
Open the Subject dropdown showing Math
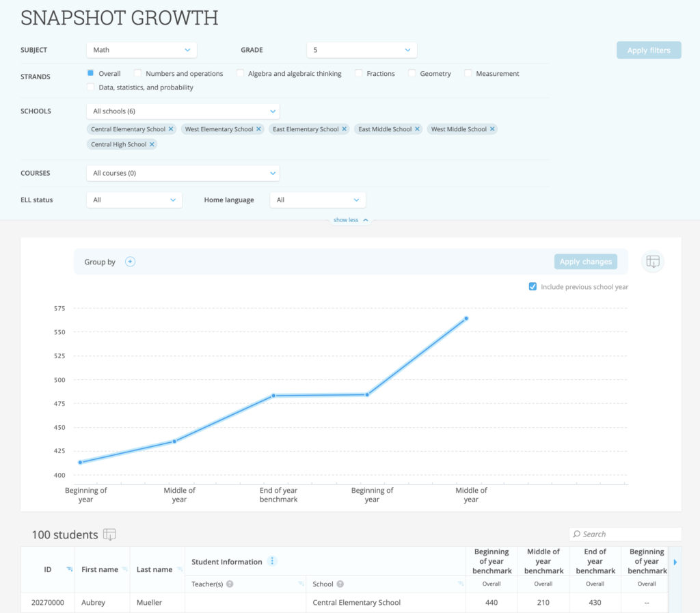141,50
